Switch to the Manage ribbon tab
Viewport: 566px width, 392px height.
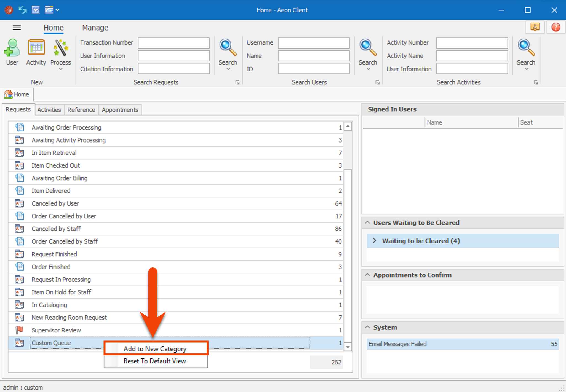point(95,28)
